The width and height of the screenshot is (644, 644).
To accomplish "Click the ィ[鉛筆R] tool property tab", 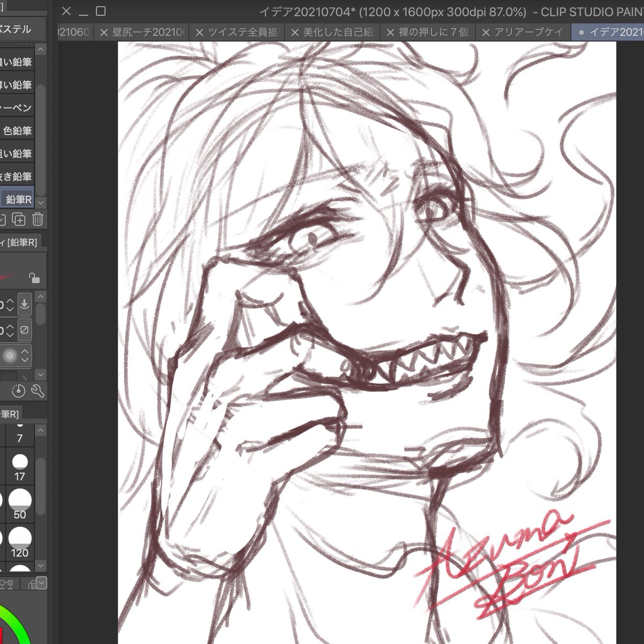I will coord(19,243).
